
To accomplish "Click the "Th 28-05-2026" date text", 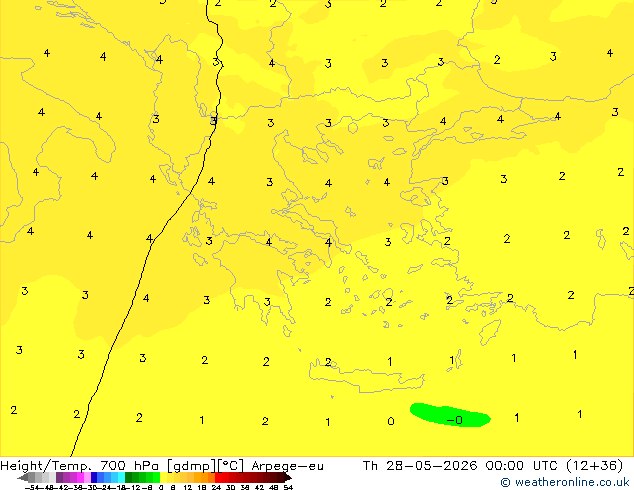I will click(x=420, y=466).
